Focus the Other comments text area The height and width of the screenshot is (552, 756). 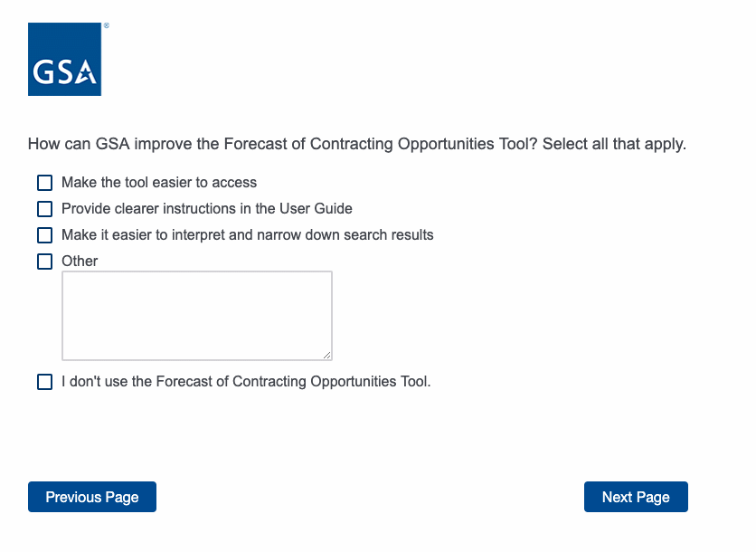click(196, 315)
